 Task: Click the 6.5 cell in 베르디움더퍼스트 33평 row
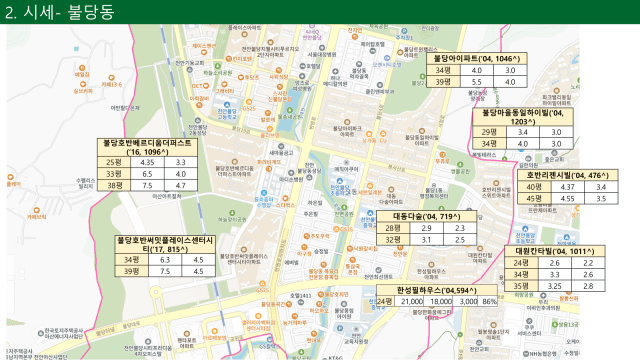(147, 174)
